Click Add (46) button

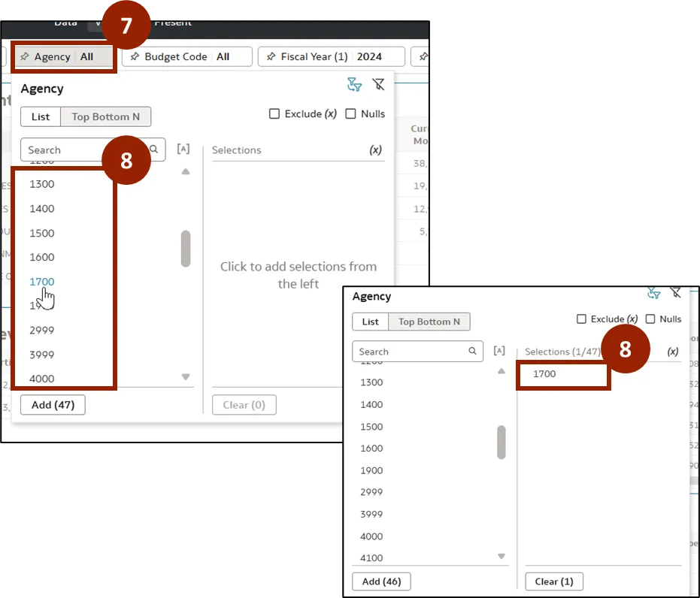[382, 581]
